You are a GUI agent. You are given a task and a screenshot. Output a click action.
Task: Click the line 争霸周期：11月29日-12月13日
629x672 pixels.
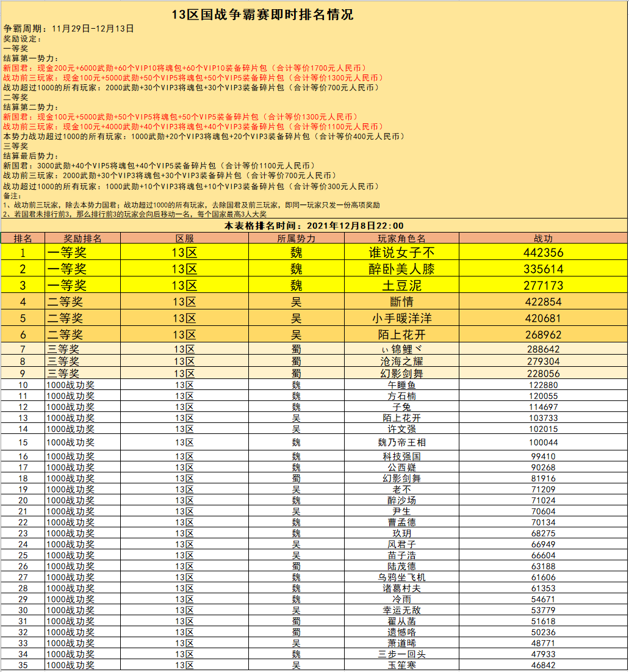tap(68, 28)
